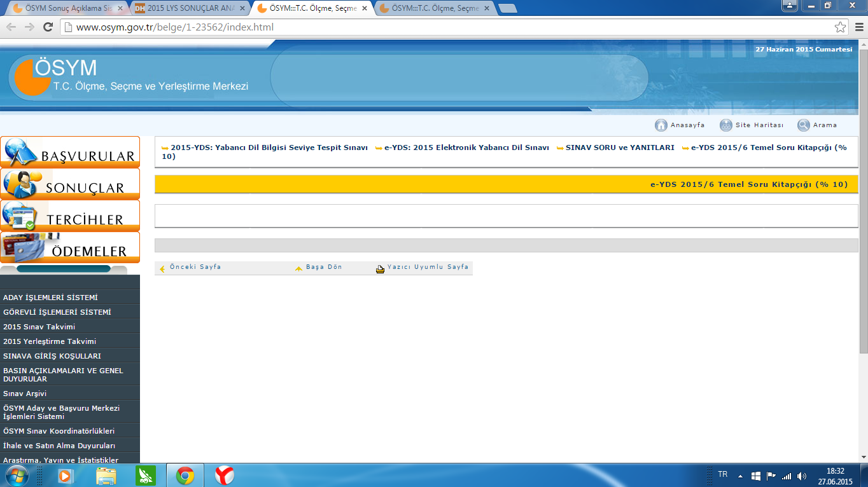Click the Site Haritası icon
The image size is (868, 487).
(725, 125)
